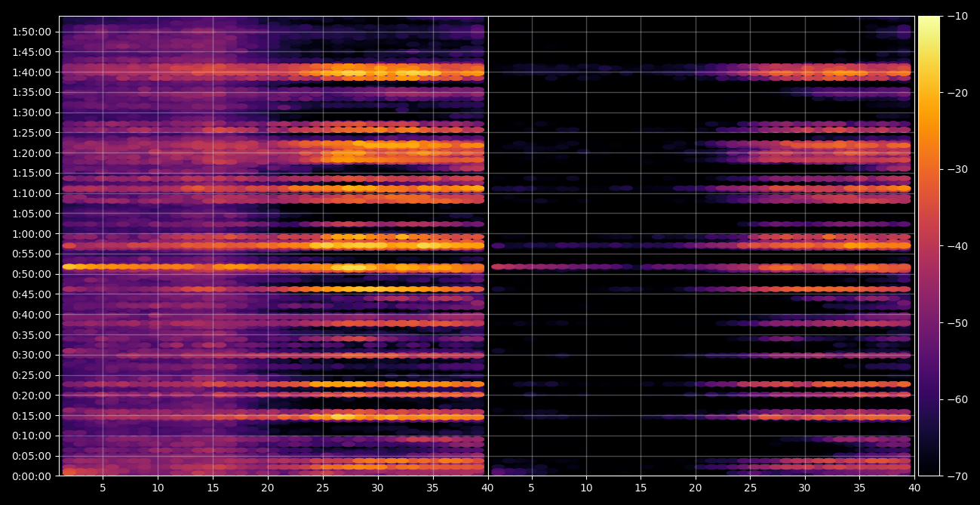
Task: Click the −70 colorbar tick label
Action: 957,476
